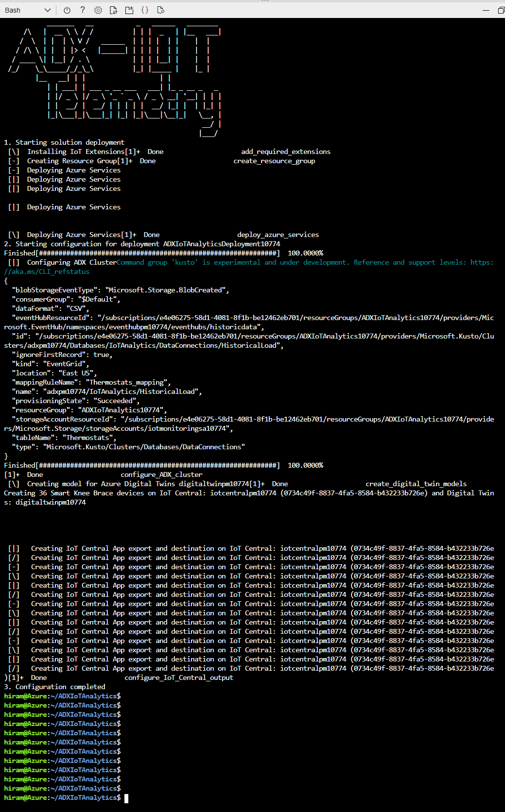505x812 pixels.
Task: Click 'create_resource_group' text
Action: (x=274, y=161)
